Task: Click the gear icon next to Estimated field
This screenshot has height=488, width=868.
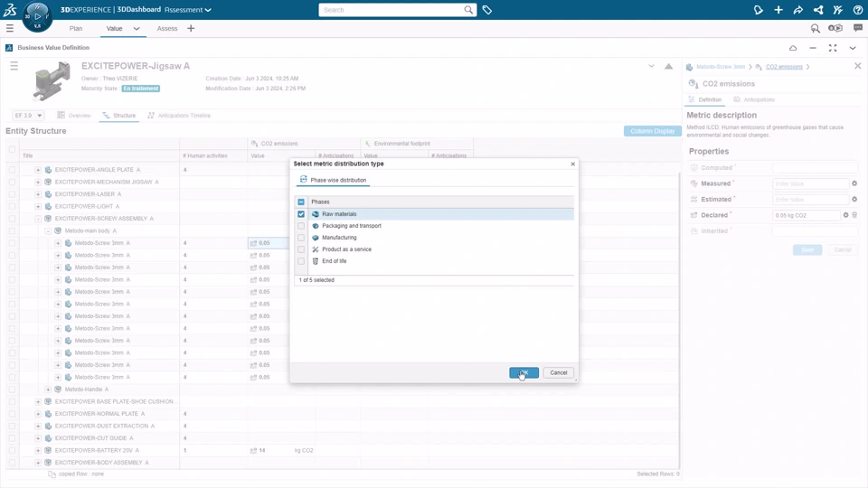Action: (x=854, y=199)
